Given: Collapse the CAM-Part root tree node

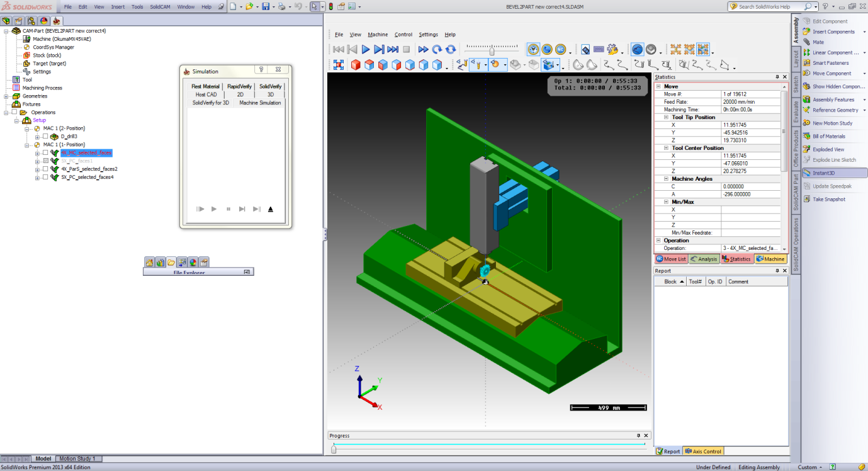Looking at the screenshot, I should [6, 31].
